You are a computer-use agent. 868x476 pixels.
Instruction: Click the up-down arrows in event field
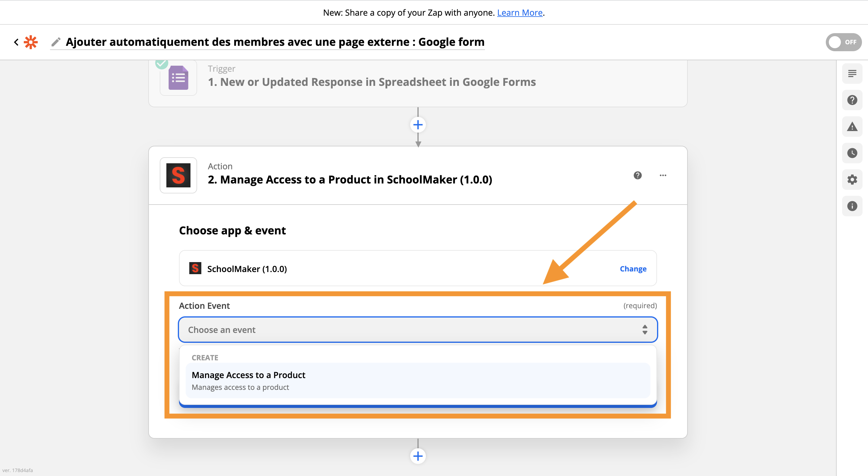coord(644,330)
